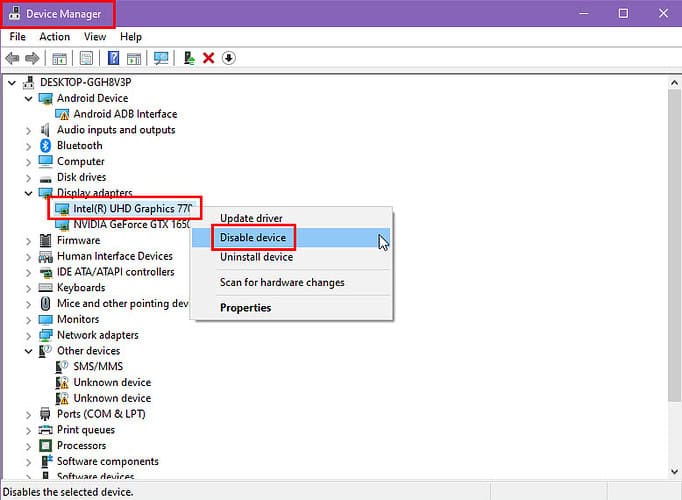This screenshot has width=682, height=500.
Task: Expand the Bluetooth category
Action: [28, 146]
